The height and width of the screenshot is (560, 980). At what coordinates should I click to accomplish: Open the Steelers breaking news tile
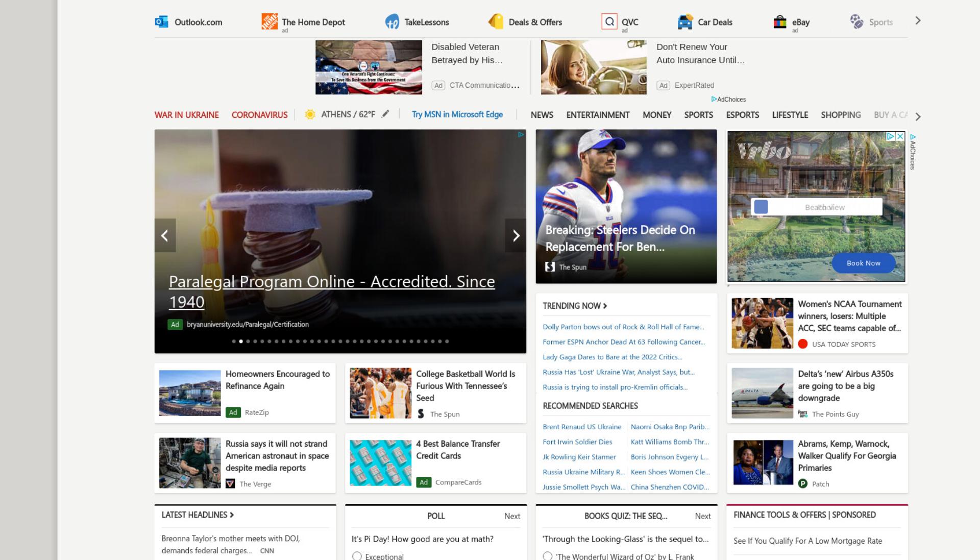[626, 206]
